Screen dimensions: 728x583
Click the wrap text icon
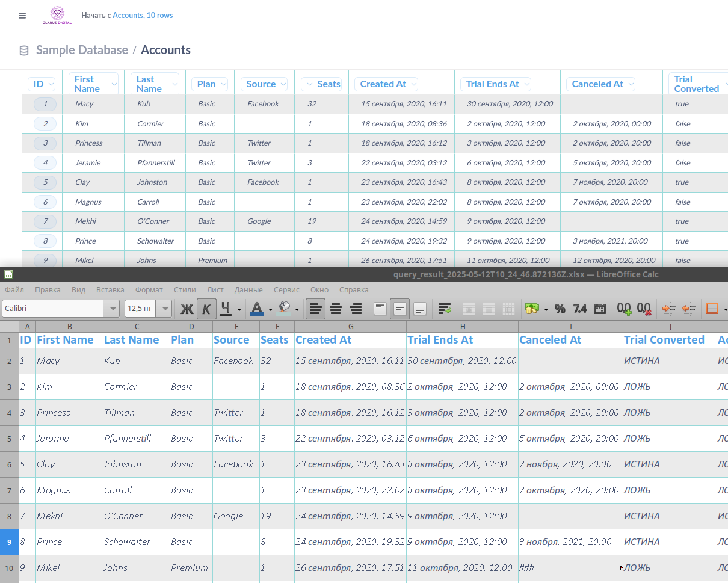(x=445, y=309)
